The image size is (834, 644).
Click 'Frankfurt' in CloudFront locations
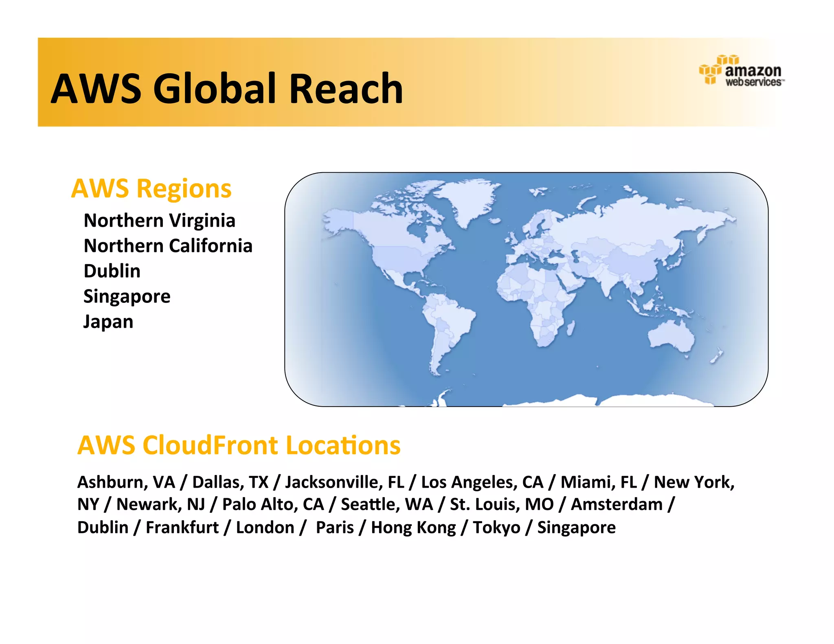point(182,527)
